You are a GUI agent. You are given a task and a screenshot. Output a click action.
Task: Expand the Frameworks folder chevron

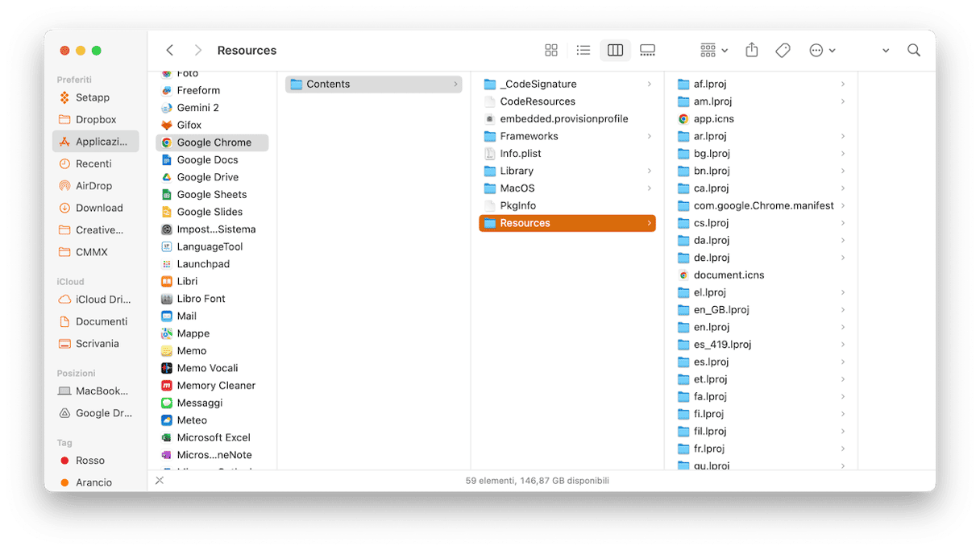point(649,136)
